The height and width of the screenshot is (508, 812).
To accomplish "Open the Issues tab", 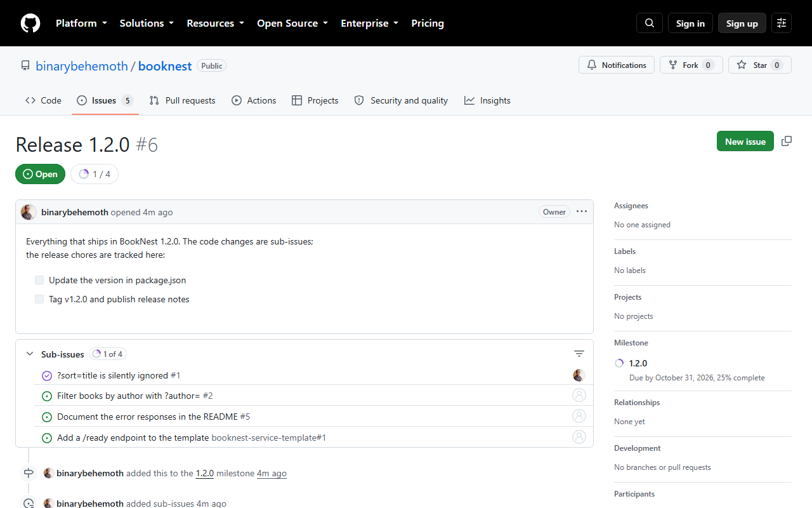I will tap(105, 100).
